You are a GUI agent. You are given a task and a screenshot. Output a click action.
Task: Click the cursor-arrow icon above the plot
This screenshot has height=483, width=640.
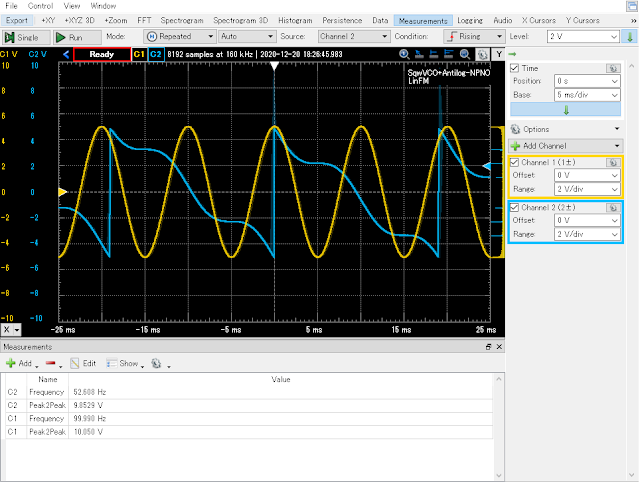[419, 54]
